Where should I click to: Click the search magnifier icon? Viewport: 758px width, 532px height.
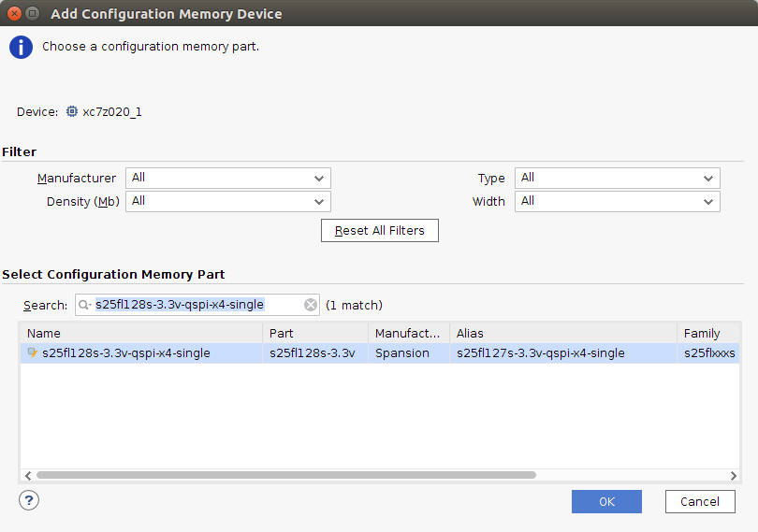tap(84, 305)
